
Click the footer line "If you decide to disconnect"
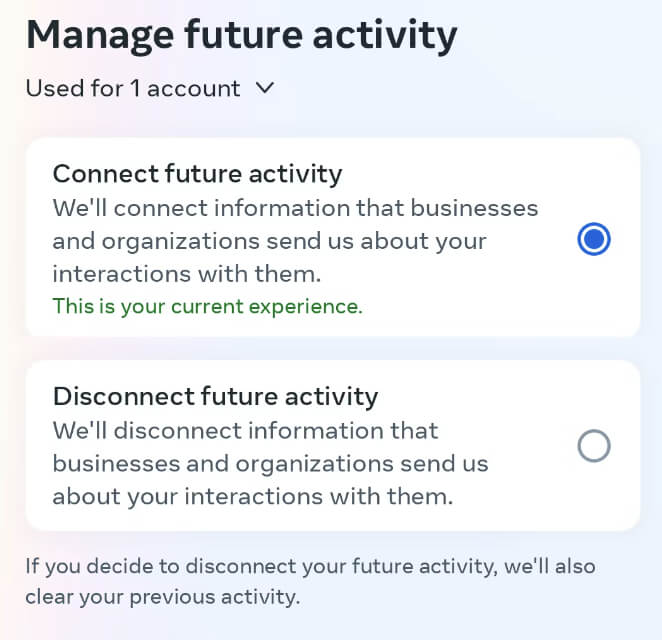click(x=310, y=566)
